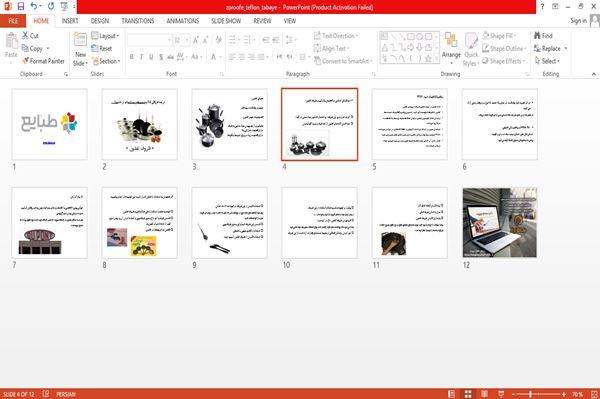Open the Layout dropdown

tap(105, 36)
